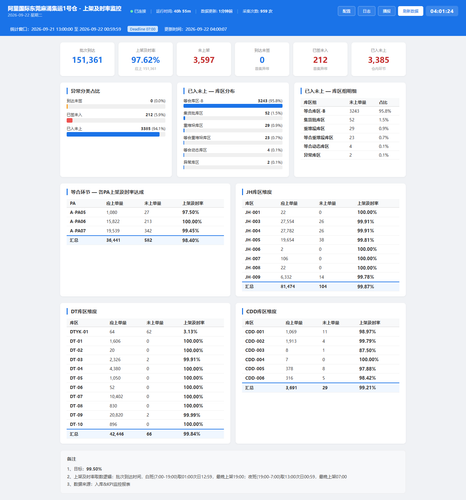Click the 36,441 total in the PA table
This screenshot has width=466, height=500.
[x=113, y=240]
